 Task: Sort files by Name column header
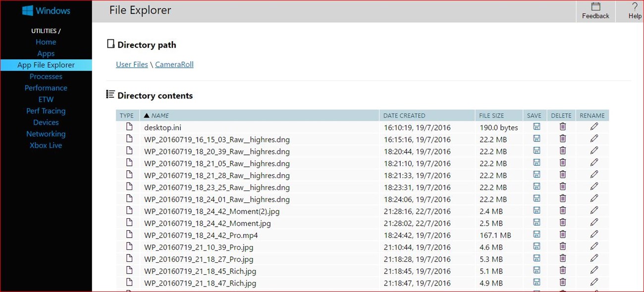(x=160, y=116)
